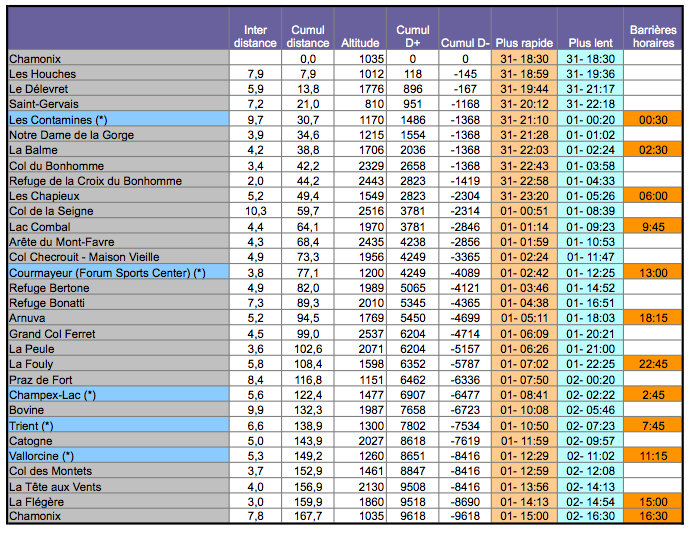Select the Cumul distance column header
Image resolution: width=691 pixels, height=533 pixels.
(307, 37)
